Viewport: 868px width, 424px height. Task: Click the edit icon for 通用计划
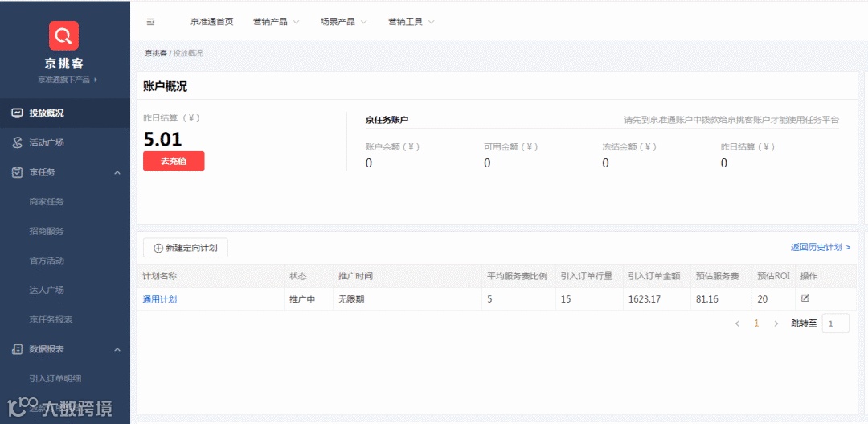coord(805,298)
